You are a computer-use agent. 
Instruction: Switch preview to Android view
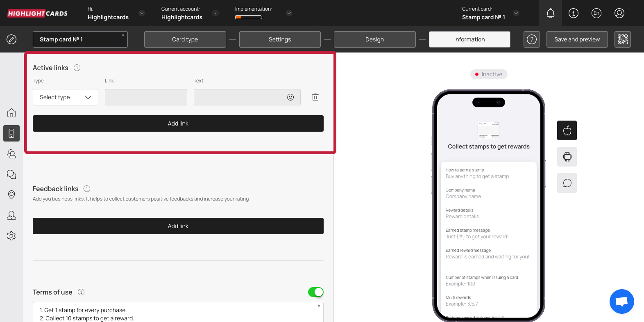tap(567, 157)
